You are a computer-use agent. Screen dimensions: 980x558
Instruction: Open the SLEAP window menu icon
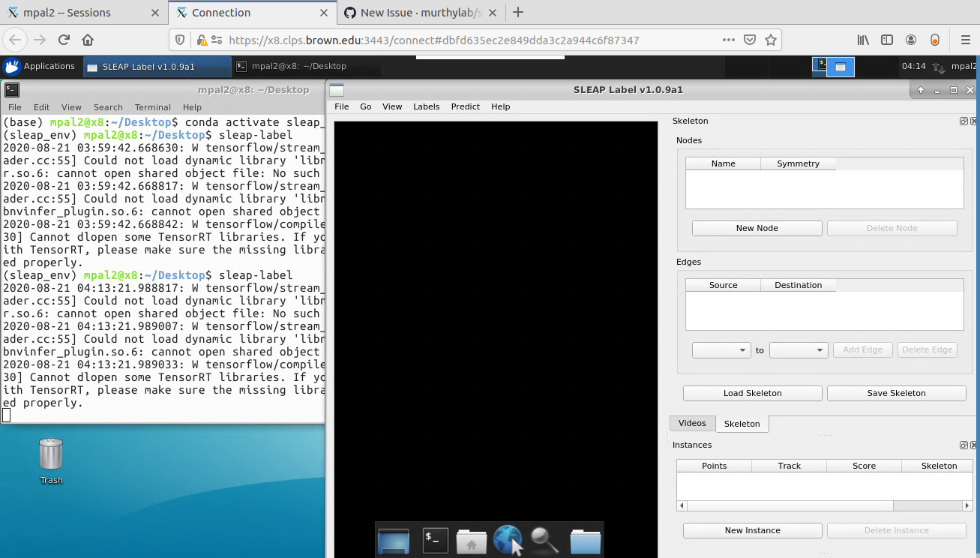click(336, 90)
